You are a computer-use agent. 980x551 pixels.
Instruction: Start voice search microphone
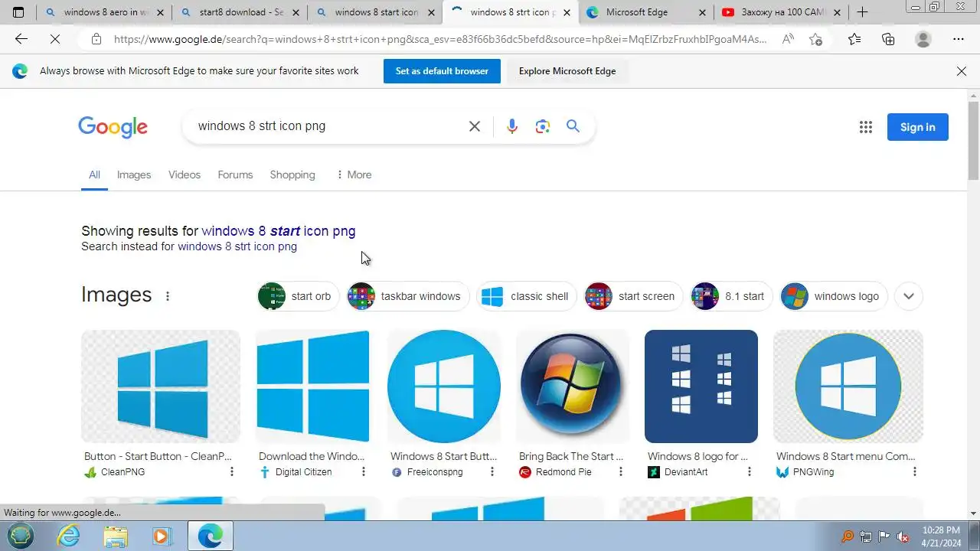click(512, 126)
